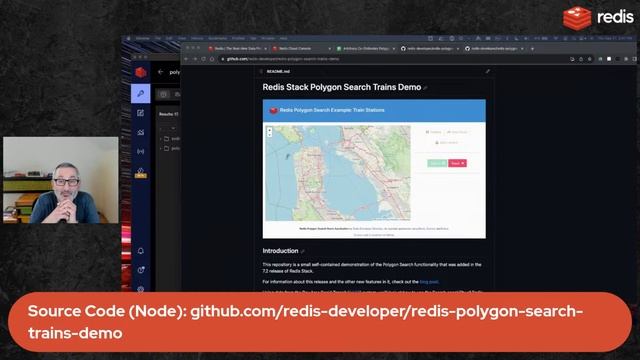Open the help icon below the bell in RedisInsight

point(140,270)
